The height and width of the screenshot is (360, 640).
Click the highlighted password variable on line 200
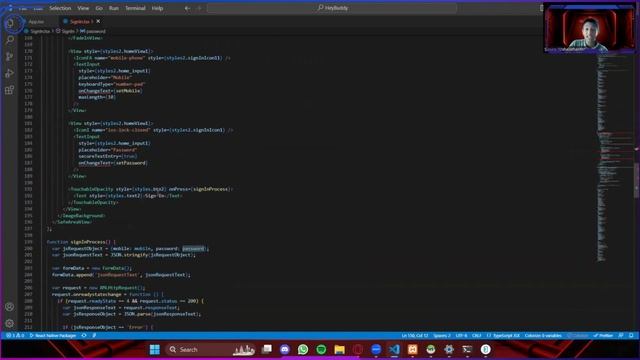pos(193,248)
